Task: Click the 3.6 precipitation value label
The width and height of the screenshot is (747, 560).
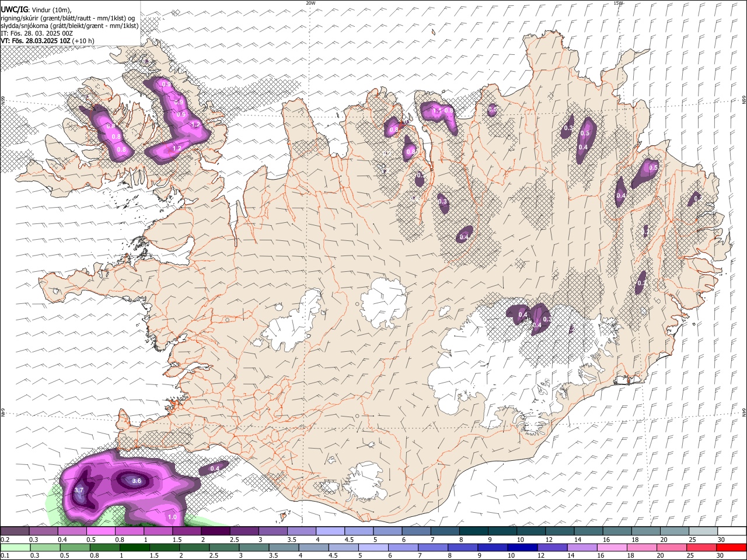Action: point(137,481)
